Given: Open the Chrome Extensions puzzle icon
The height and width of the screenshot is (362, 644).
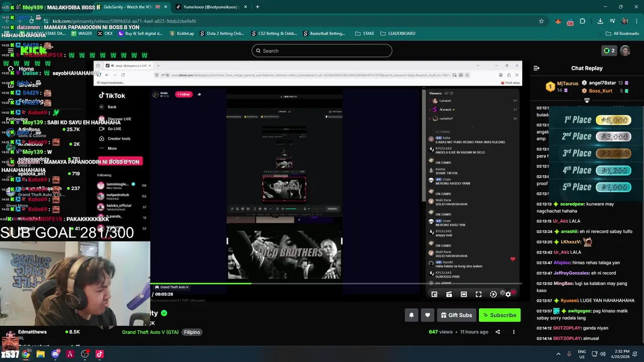Looking at the screenshot, I should (x=582, y=21).
